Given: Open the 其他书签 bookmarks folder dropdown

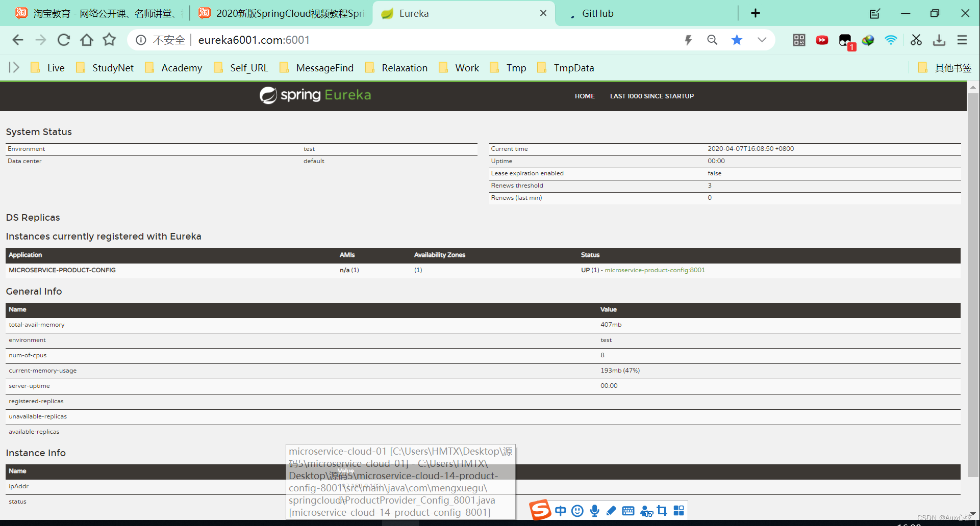Looking at the screenshot, I should pos(950,67).
